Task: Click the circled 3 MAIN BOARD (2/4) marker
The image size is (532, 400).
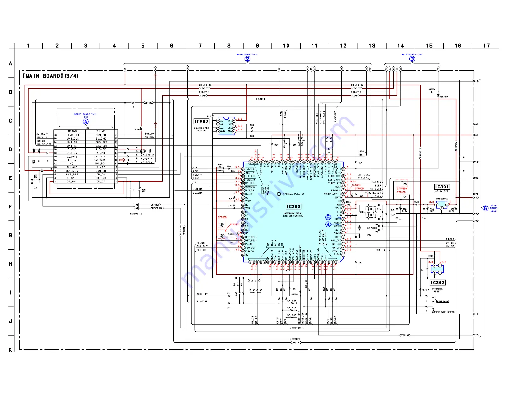Action: 412,59
